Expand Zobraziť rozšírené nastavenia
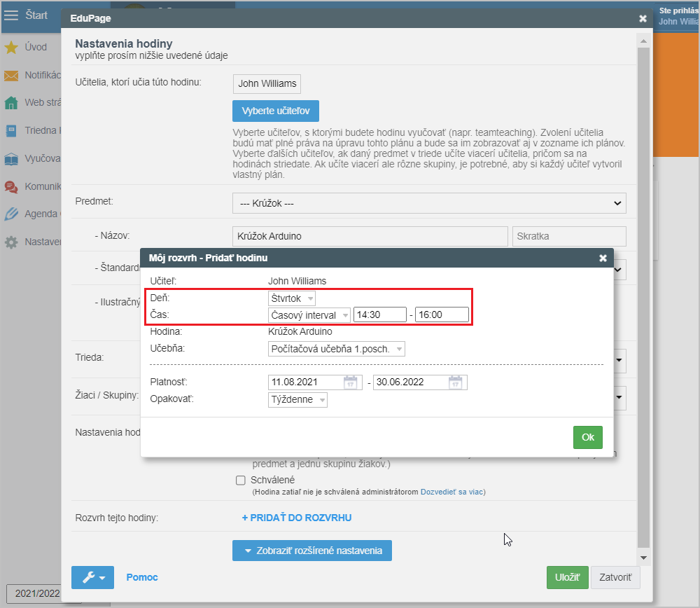The image size is (700, 608). tap(312, 551)
